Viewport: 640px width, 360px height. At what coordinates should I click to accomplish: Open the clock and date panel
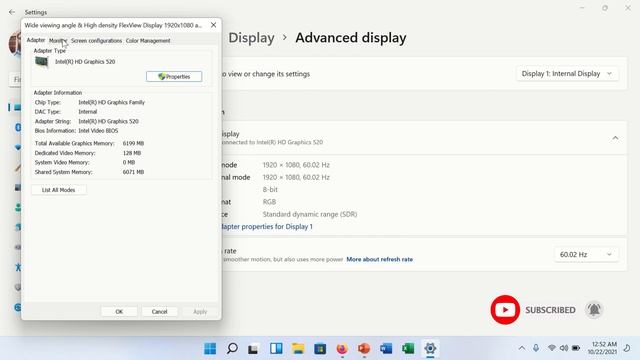(x=603, y=348)
